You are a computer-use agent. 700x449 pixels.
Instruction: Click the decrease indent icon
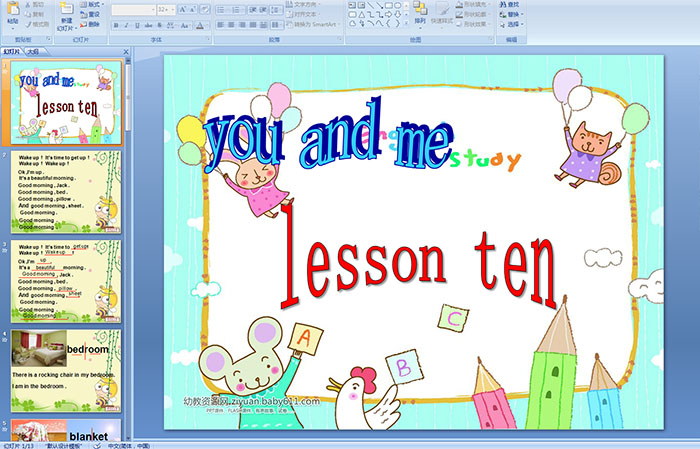tap(253, 10)
